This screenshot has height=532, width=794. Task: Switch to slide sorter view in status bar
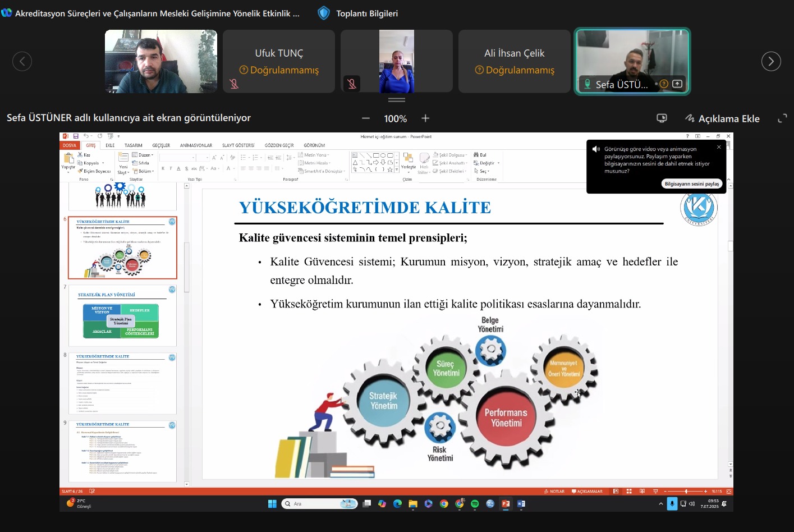[x=629, y=491]
